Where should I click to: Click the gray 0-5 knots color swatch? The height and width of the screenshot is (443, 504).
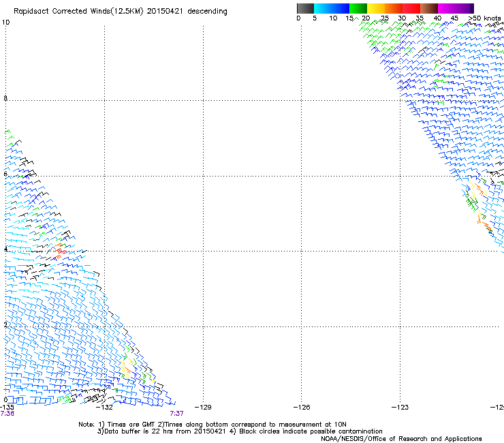tap(305, 8)
